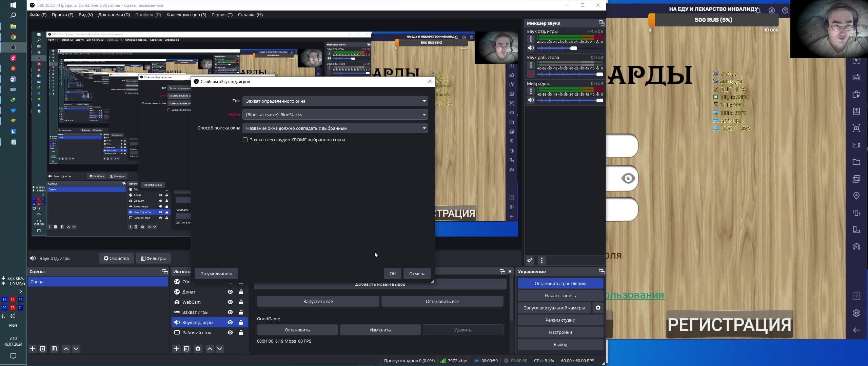Image resolution: width=868 pixels, height=366 pixels.
Task: Hide the WebCam source via eye icon
Action: click(x=230, y=302)
